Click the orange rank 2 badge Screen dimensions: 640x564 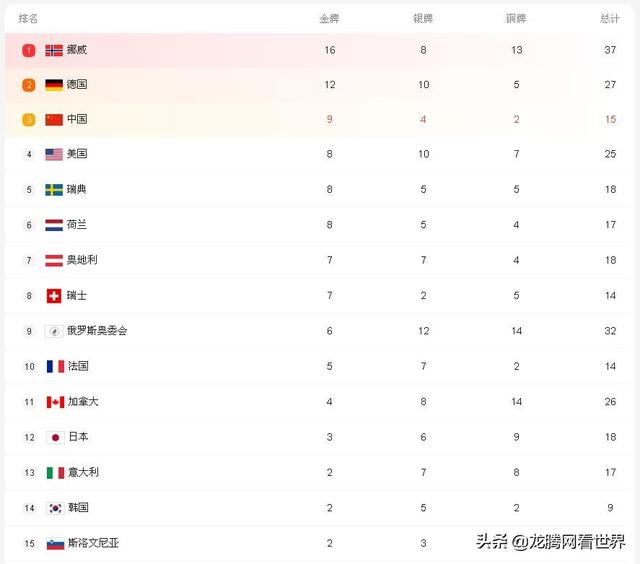click(29, 85)
